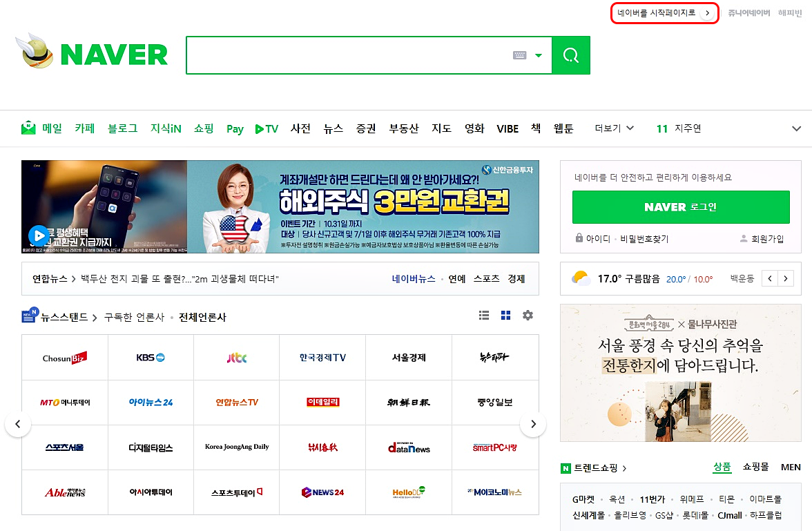The height and width of the screenshot is (531, 812).
Task: Switch newsstand to list view icon
Action: pyautogui.click(x=484, y=315)
